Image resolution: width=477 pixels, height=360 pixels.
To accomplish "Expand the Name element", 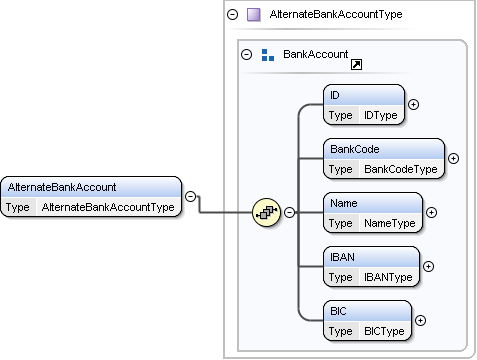I will click(431, 212).
